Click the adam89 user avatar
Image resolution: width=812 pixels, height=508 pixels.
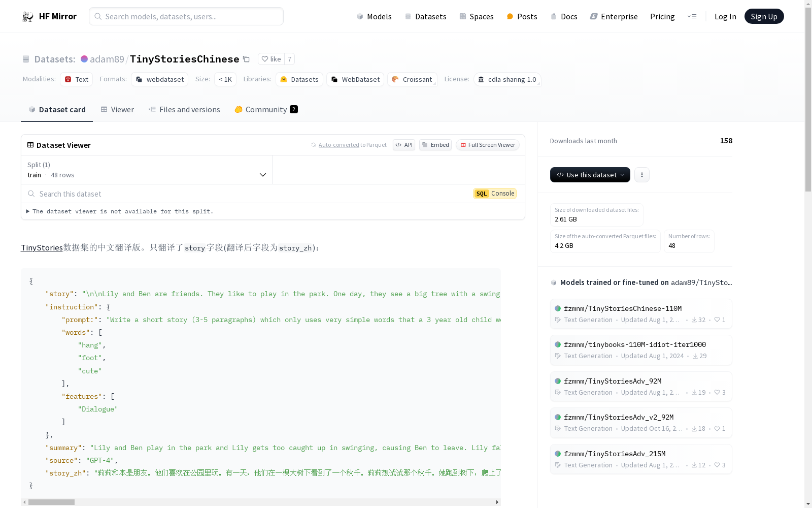[x=84, y=59]
